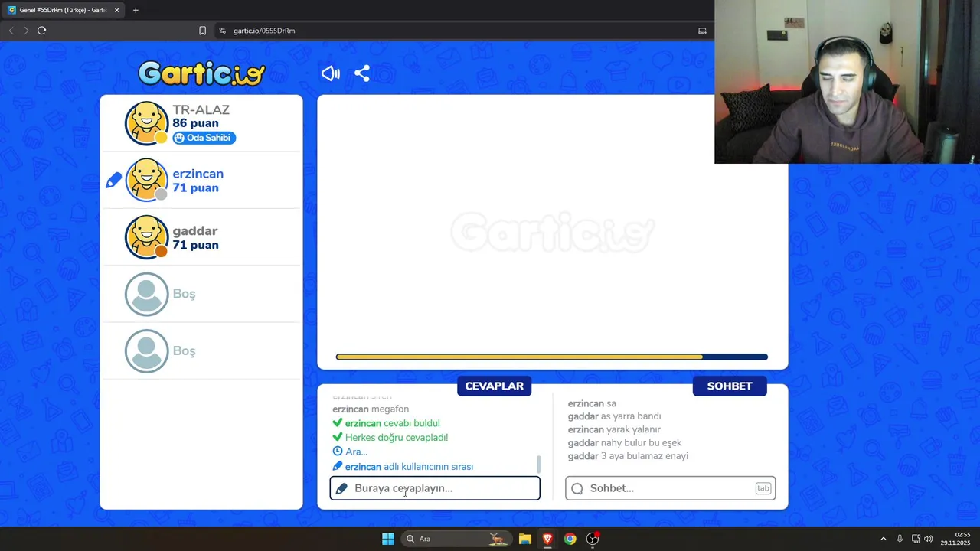The height and width of the screenshot is (551, 980).
Task: Click the microphone tray icon
Action: (x=900, y=539)
